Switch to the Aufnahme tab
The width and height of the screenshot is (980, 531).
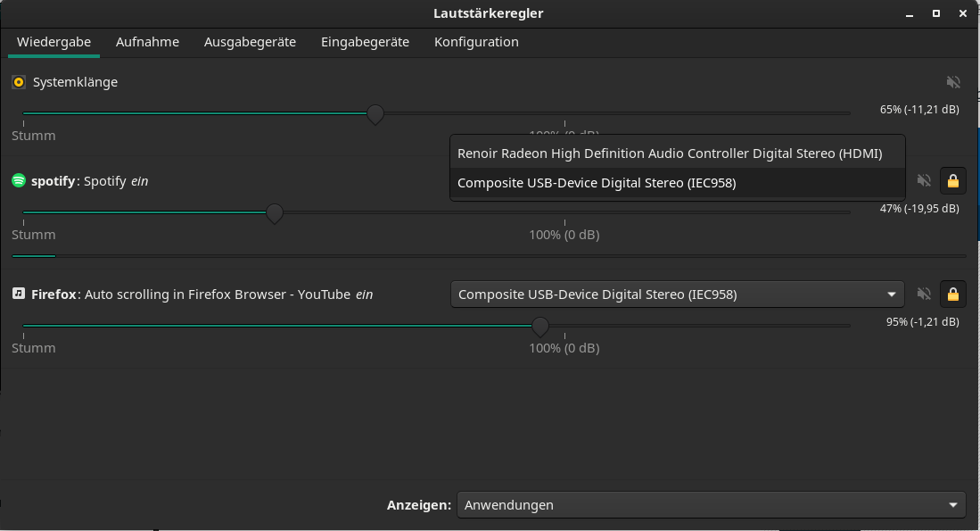coord(147,42)
